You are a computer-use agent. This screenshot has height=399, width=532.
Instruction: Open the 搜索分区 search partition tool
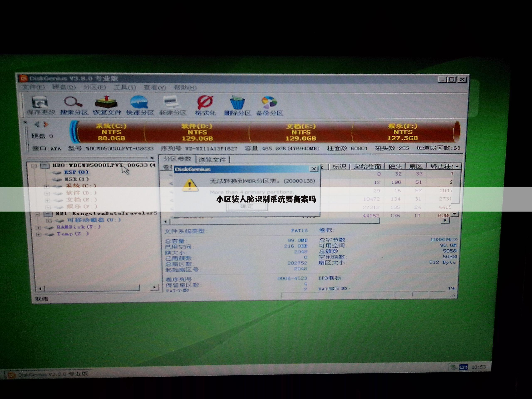pyautogui.click(x=74, y=105)
